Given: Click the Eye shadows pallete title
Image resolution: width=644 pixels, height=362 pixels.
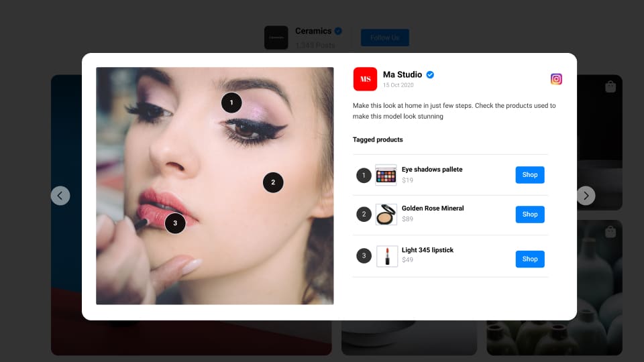Looking at the screenshot, I should pos(432,169).
